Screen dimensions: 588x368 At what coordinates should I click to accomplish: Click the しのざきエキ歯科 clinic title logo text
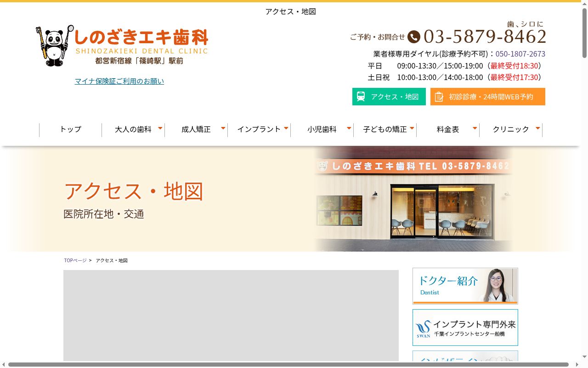[141, 37]
